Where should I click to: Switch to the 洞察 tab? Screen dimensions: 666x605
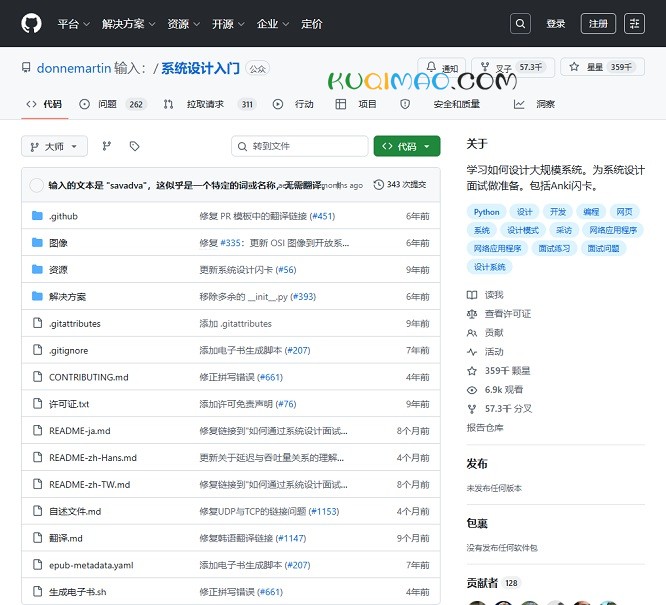point(534,104)
